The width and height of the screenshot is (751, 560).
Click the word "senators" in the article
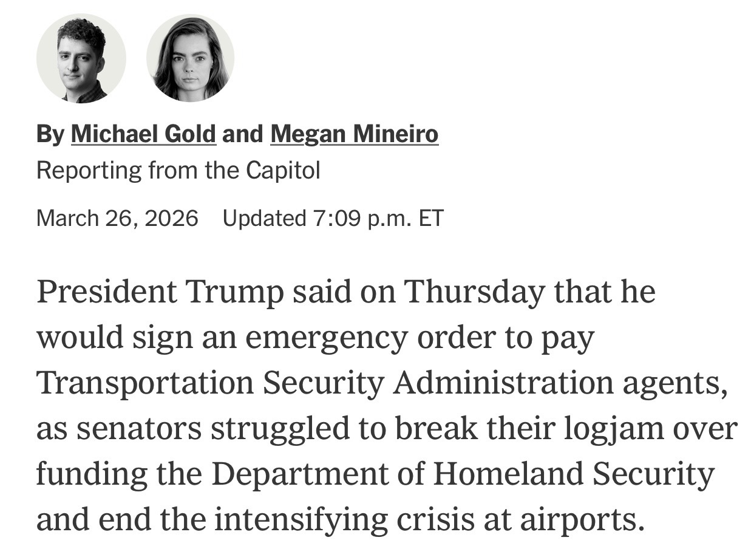tap(139, 429)
